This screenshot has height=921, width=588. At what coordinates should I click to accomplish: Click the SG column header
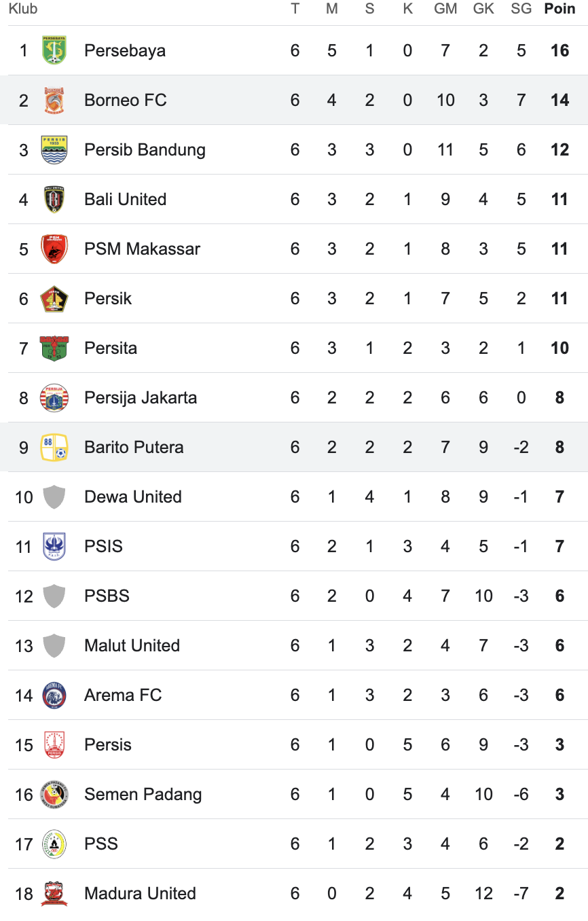[x=521, y=9]
